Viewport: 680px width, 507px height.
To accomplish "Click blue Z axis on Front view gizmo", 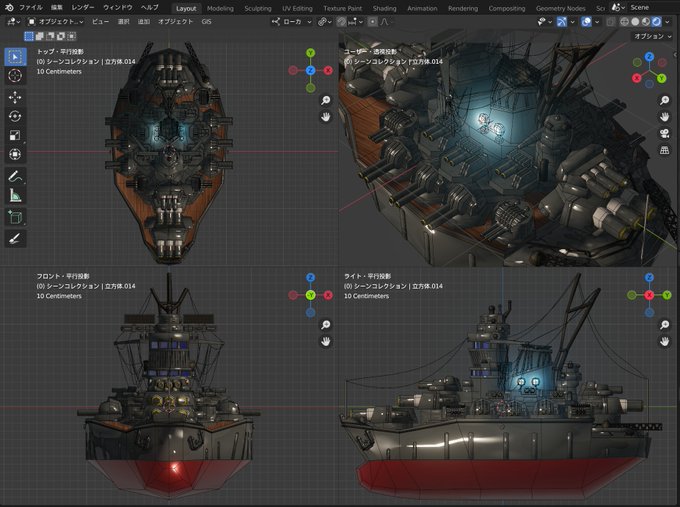I will (311, 278).
